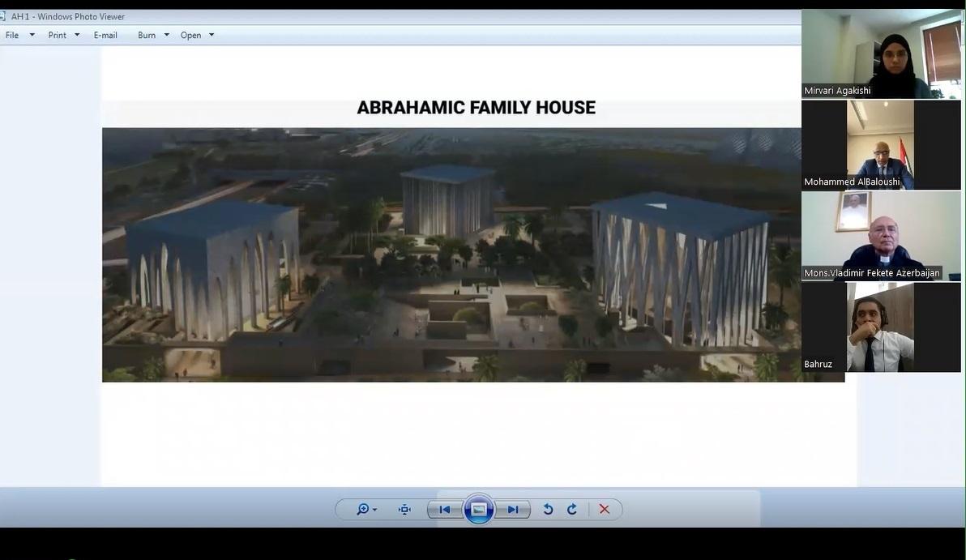Expand the Burn dropdown arrow
Viewport: 966px width, 560px height.
166,35
